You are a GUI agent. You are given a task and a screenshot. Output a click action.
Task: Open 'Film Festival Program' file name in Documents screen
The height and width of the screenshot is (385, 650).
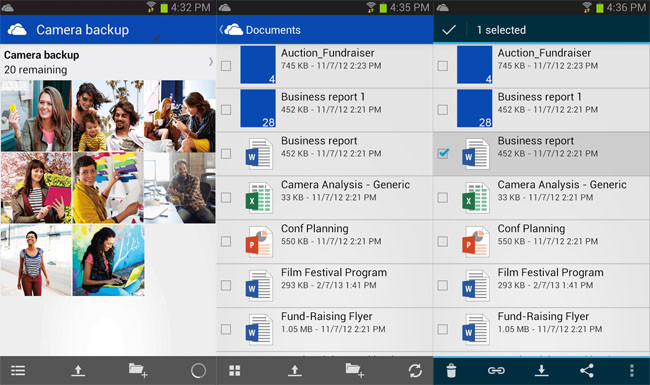point(334,272)
